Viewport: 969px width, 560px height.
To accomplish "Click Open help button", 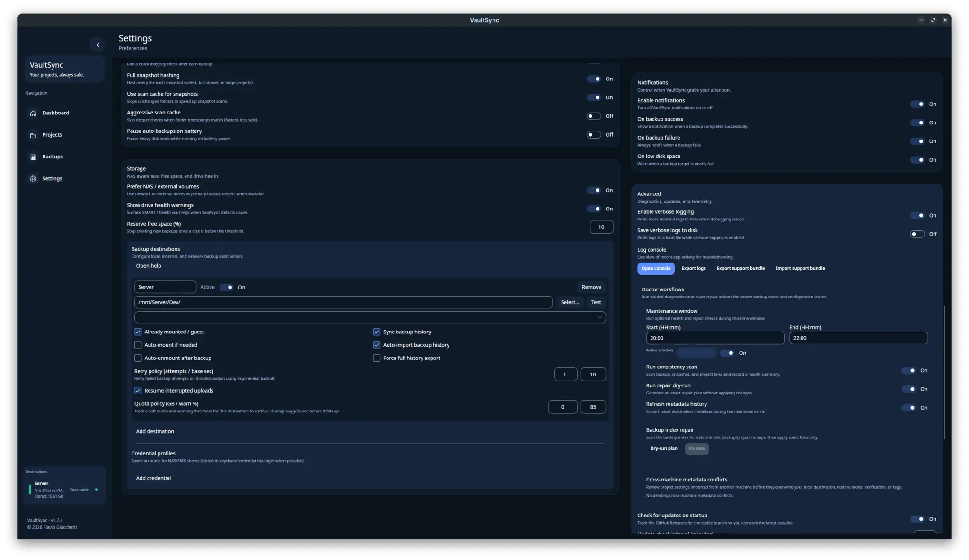I will click(x=149, y=266).
